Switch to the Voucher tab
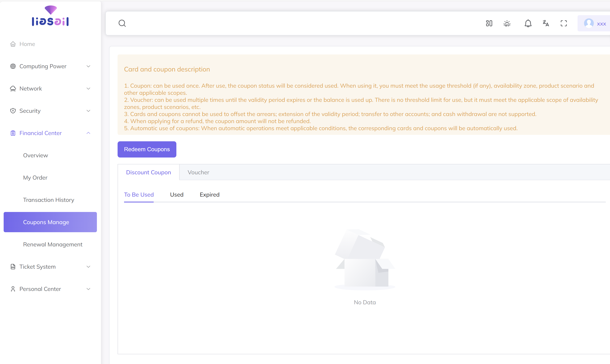 (x=198, y=172)
